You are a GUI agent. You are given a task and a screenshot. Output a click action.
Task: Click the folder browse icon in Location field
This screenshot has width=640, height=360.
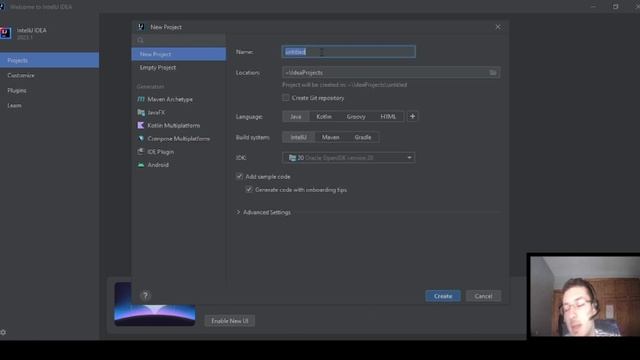point(493,72)
